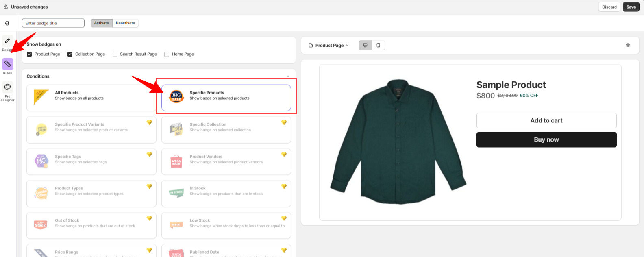Click the All Products badge icon
This screenshot has width=644, height=257.
tap(41, 97)
